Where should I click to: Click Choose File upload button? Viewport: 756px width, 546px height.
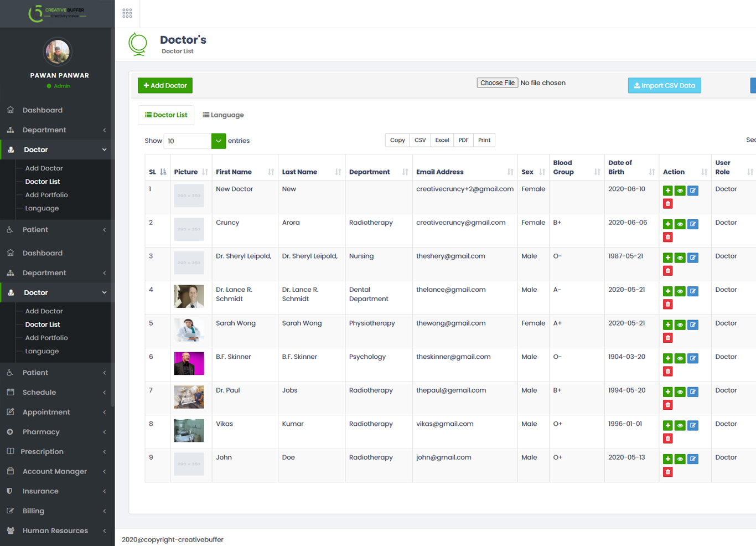[x=497, y=83]
